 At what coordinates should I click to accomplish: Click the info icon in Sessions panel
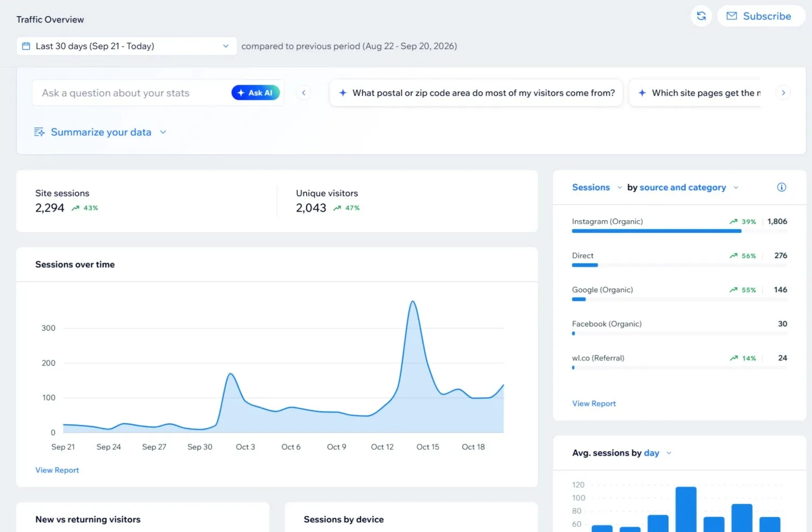(x=781, y=187)
